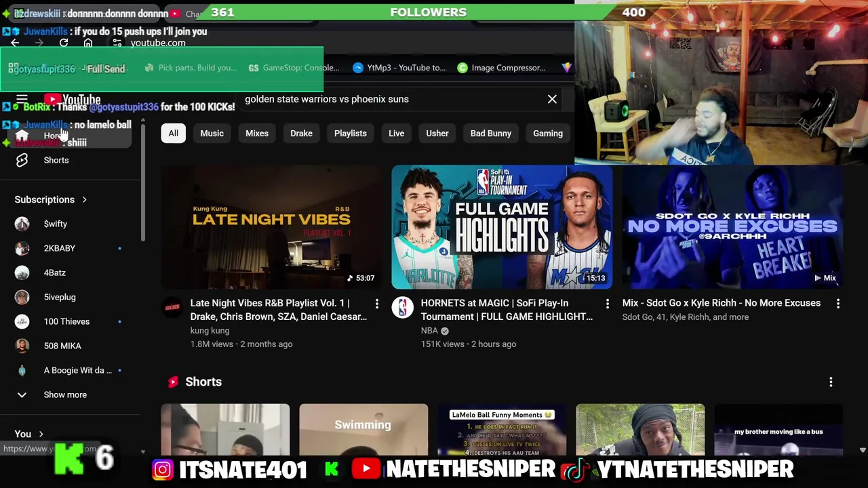Screen dimensions: 868x488
Task: Click 4Batz subscription name
Action: [x=55, y=272]
